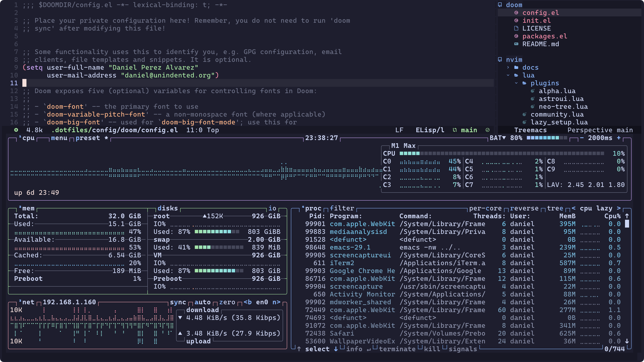Viewport: 644px width, 362px height.
Task: Collapse the plugins folder chevron
Action: coord(516,83)
